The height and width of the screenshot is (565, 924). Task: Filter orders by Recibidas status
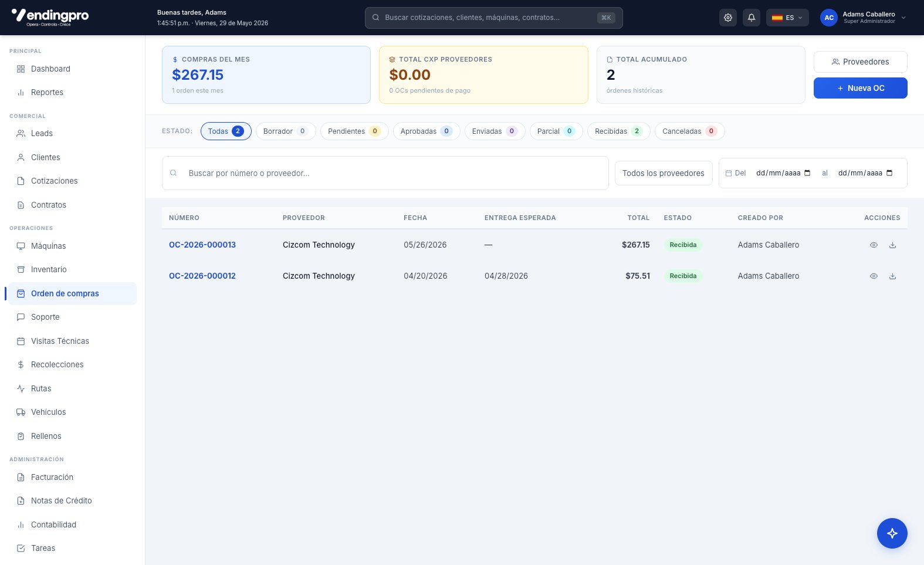pos(619,131)
